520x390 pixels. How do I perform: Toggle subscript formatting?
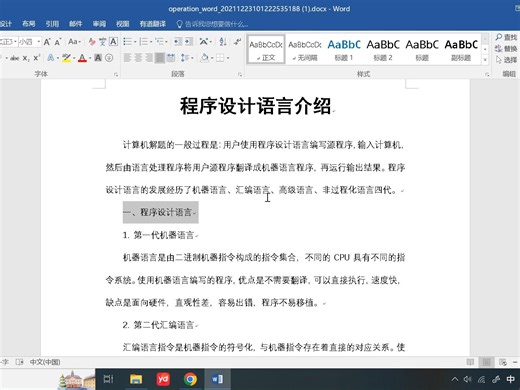tap(26, 58)
